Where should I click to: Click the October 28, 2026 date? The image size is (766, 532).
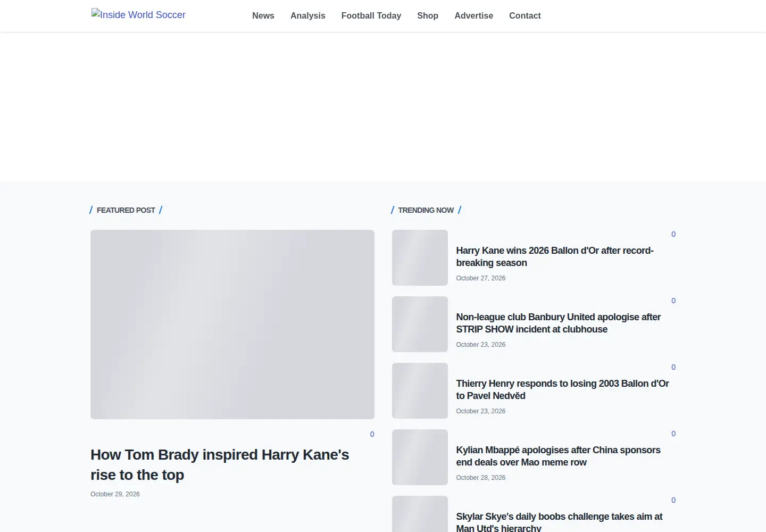pos(481,478)
